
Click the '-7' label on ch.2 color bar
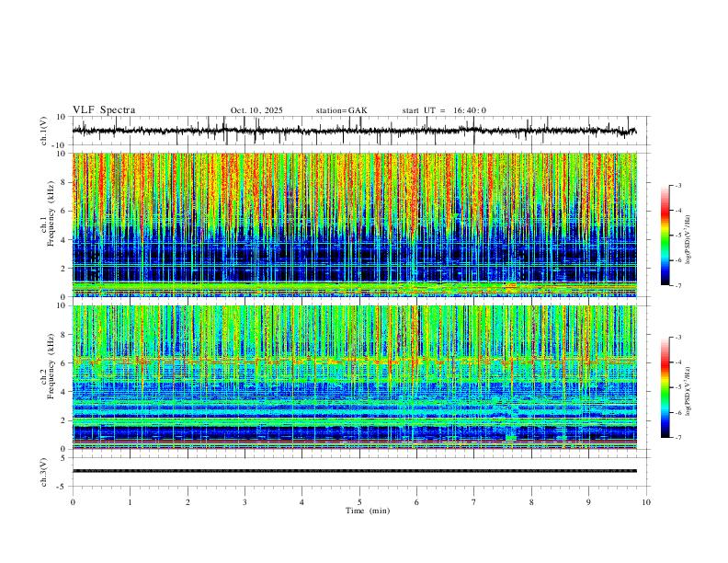[x=678, y=437]
